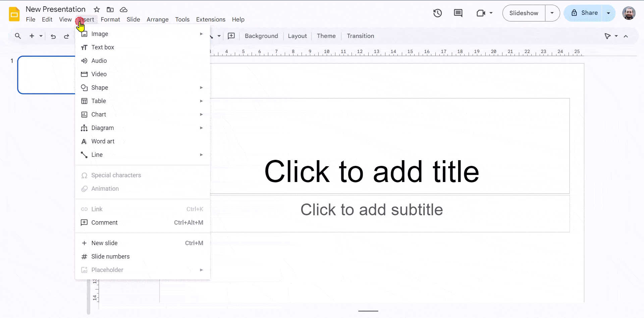Select the zoom magnifier tool
The image size is (644, 318).
point(17,36)
